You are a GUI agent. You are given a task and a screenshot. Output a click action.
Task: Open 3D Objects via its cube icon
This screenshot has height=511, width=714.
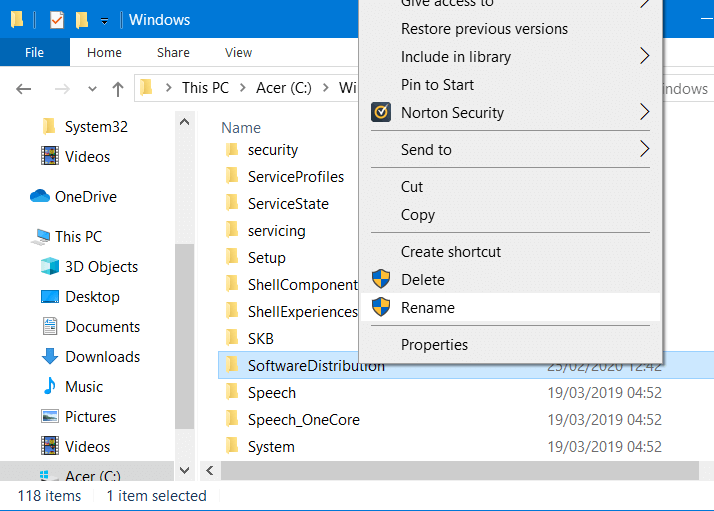pos(49,267)
